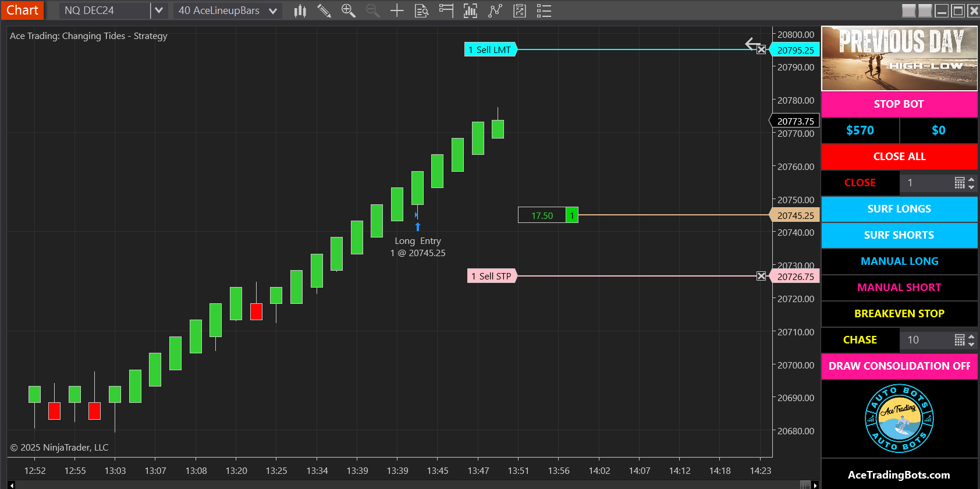This screenshot has height=489, width=980.
Task: Click the red CLOSE ALL button
Action: 899,157
